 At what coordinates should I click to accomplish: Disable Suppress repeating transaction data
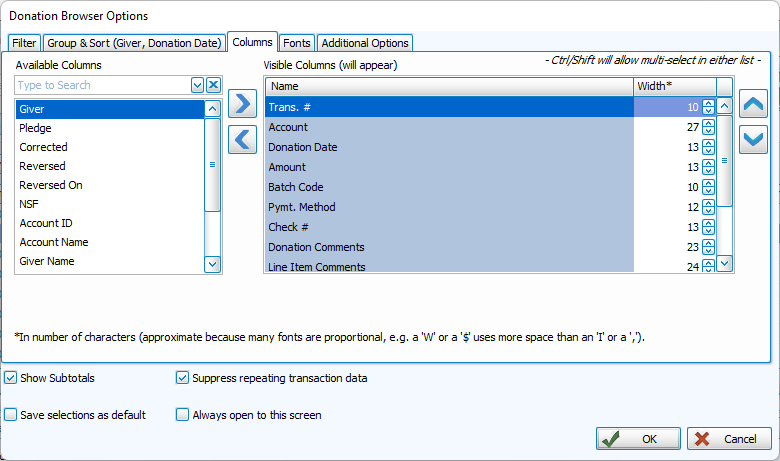pyautogui.click(x=182, y=378)
